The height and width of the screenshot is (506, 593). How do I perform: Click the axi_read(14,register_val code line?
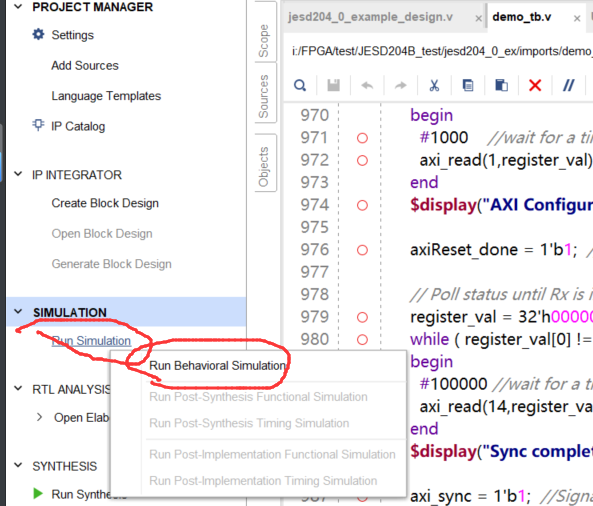506,407
